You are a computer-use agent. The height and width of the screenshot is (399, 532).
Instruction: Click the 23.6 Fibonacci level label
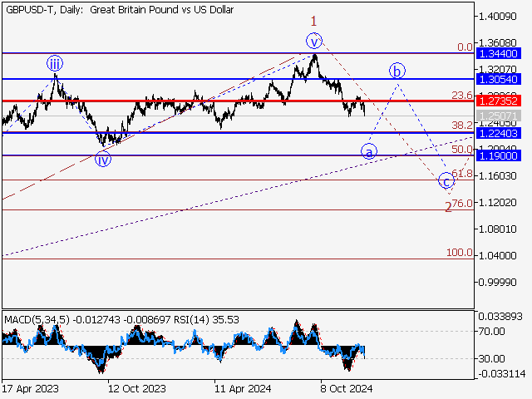pyautogui.click(x=462, y=96)
